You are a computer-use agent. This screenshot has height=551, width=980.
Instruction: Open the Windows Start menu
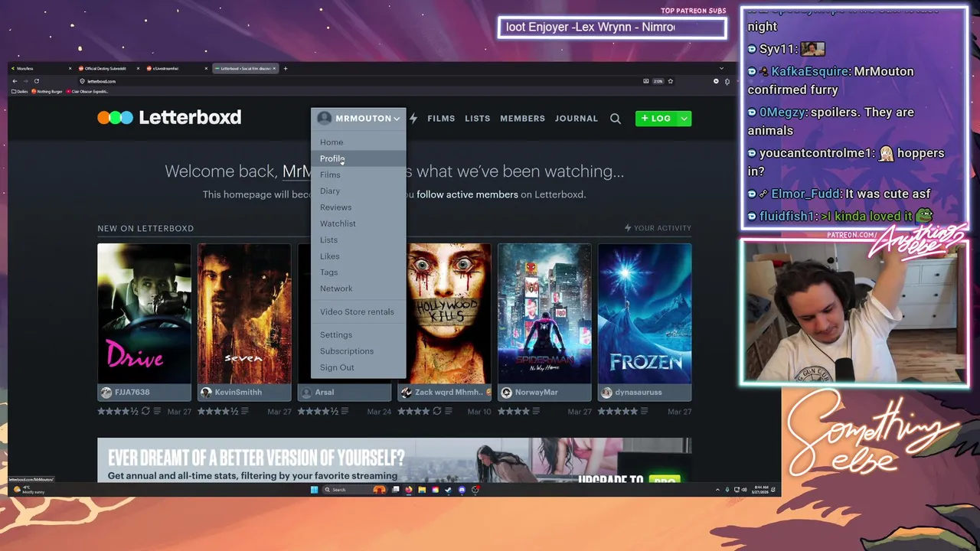tap(314, 490)
